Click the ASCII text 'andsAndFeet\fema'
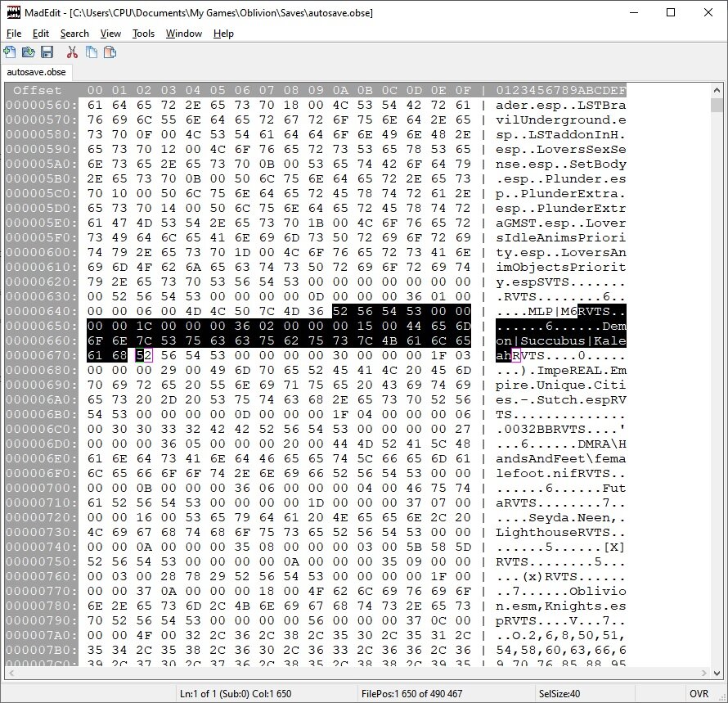The height and width of the screenshot is (703, 728). coord(561,458)
